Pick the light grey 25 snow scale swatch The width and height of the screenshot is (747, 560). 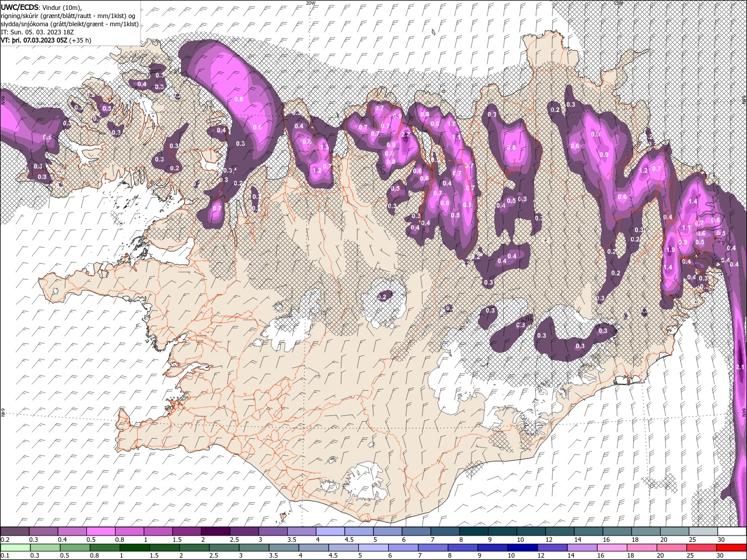tap(703, 531)
